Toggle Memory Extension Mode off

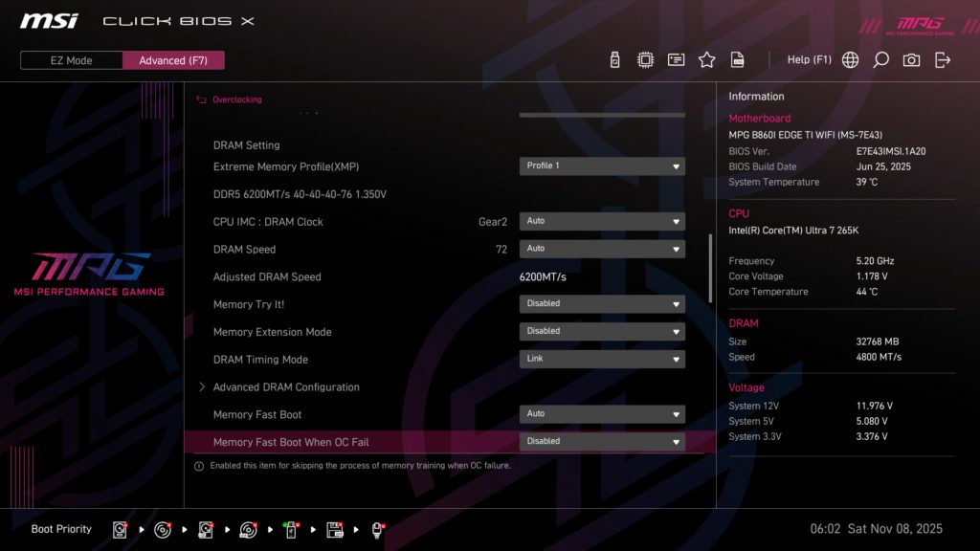[x=601, y=331]
